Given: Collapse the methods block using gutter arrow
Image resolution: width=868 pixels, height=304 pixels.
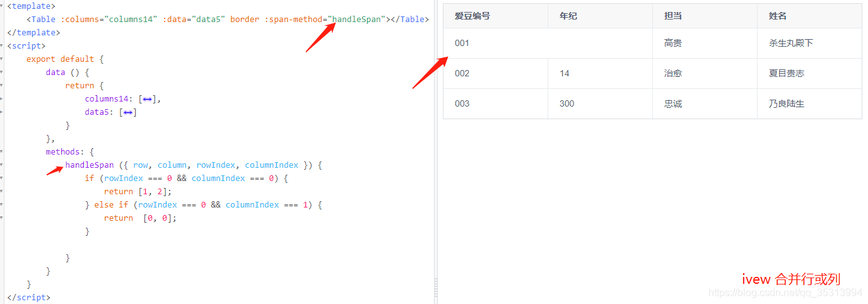Looking at the screenshot, I should point(2,152).
